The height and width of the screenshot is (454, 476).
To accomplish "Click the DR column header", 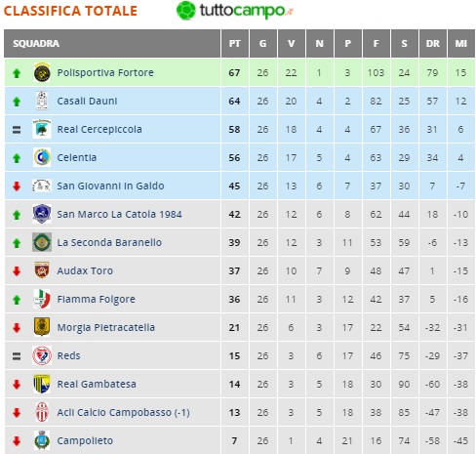I will click(x=433, y=44).
